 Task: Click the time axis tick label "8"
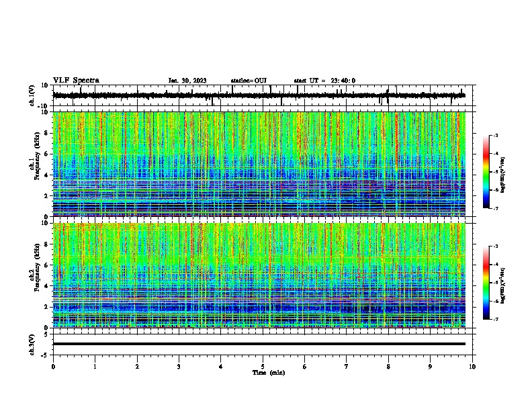point(388,367)
